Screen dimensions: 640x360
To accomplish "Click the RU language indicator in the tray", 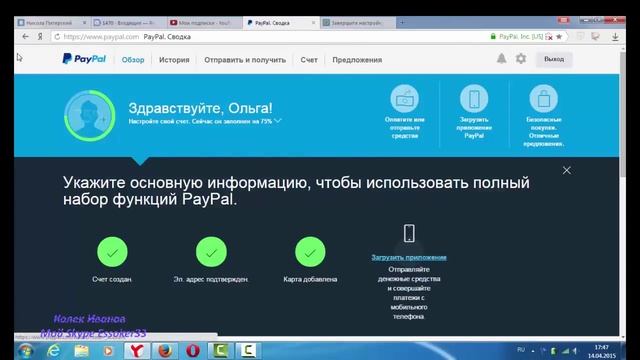I will [521, 350].
